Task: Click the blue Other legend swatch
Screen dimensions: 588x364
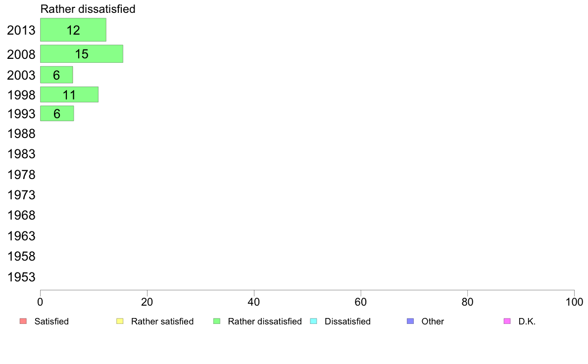Action: 410,321
